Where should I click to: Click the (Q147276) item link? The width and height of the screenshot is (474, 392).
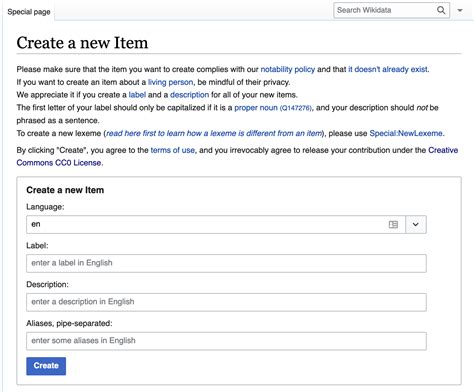click(x=296, y=108)
